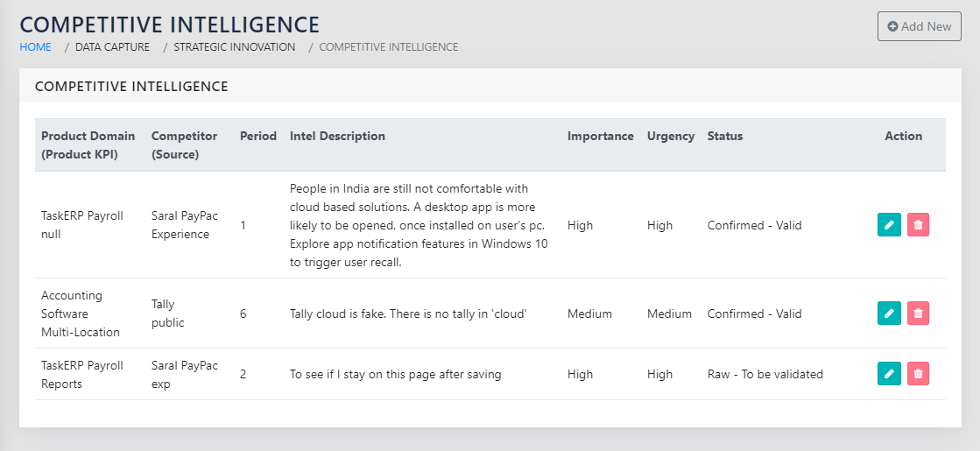Click the Intel Description column header
The width and height of the screenshot is (980, 451).
click(x=337, y=136)
